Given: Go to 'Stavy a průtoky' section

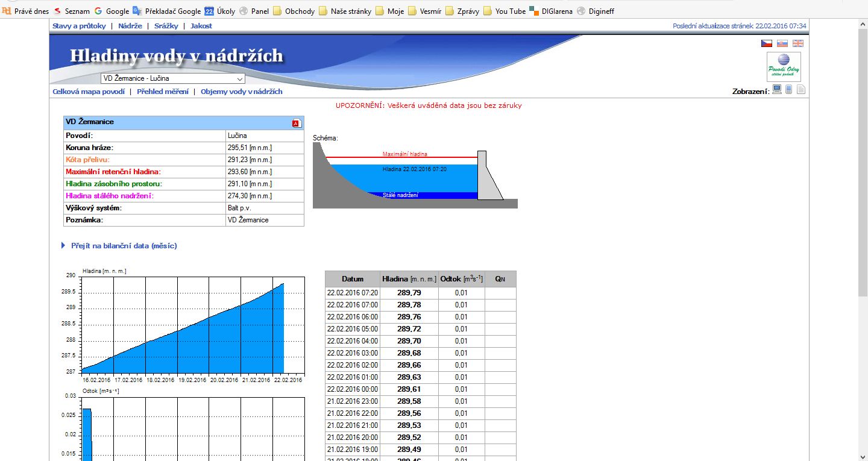Looking at the screenshot, I should click(x=79, y=26).
